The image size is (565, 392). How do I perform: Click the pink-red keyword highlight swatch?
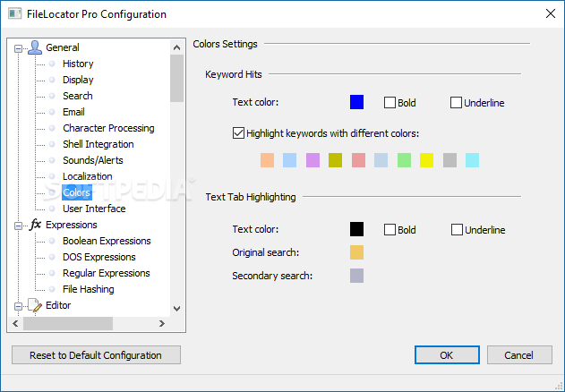358,160
